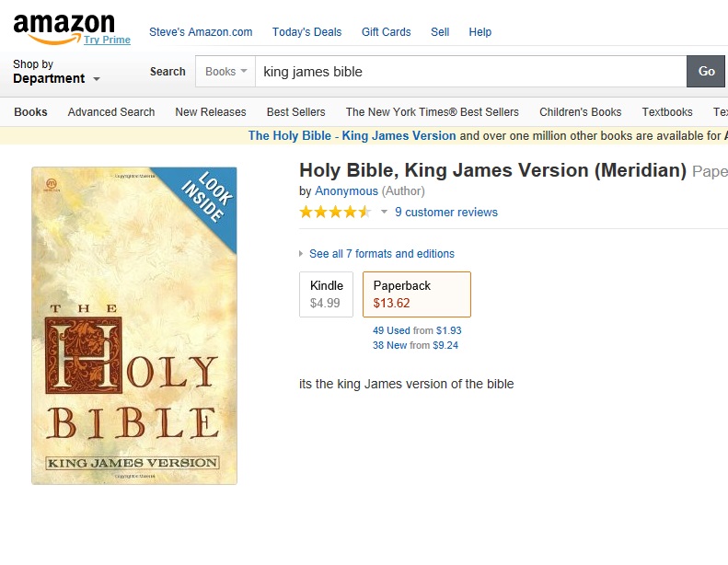
Task: Expand Shop by Department menu
Action: (55, 73)
